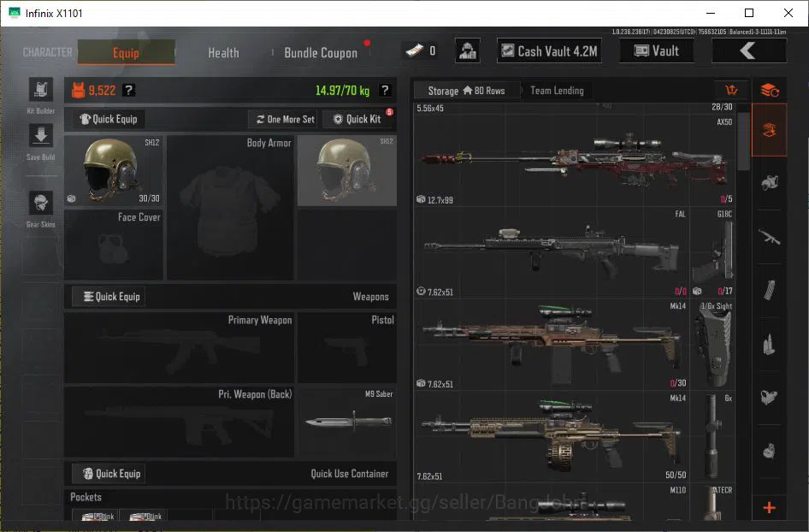Click the storage list scrollbar

(743, 141)
